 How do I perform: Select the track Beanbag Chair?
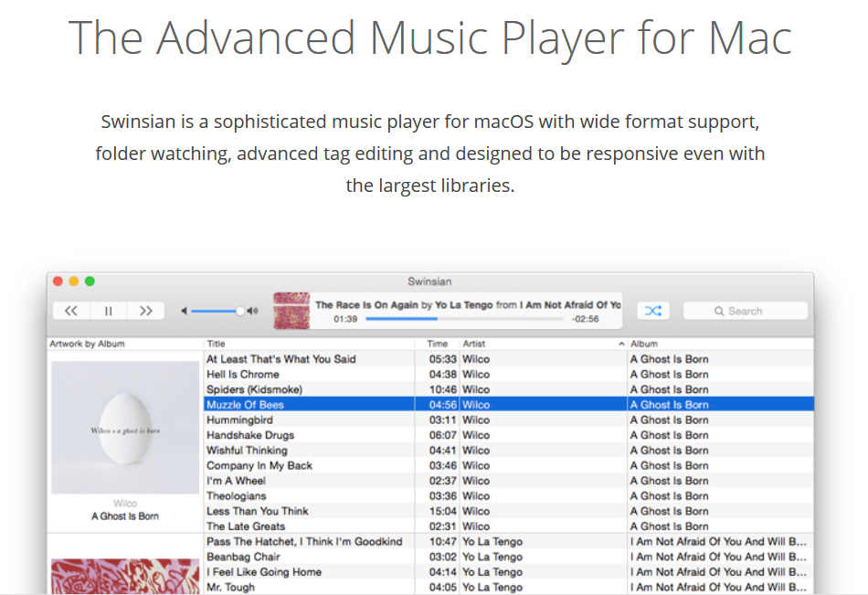(508, 557)
